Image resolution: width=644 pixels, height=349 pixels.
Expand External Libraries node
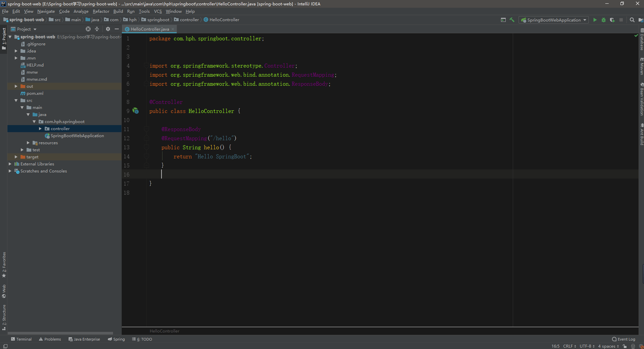(10, 164)
